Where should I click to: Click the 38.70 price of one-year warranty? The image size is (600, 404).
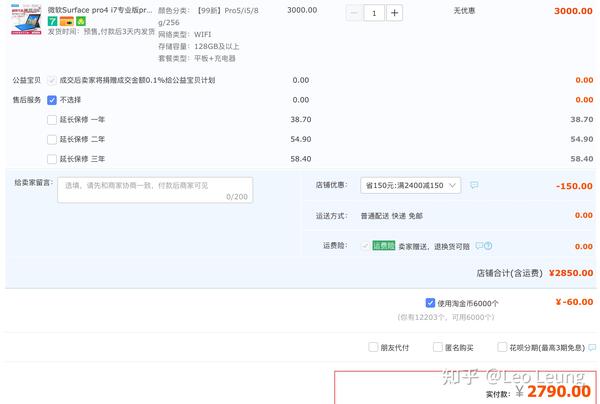tap(300, 120)
